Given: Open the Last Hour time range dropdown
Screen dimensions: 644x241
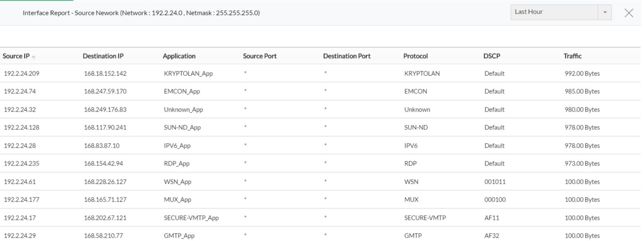Looking at the screenshot, I should tap(554, 12).
